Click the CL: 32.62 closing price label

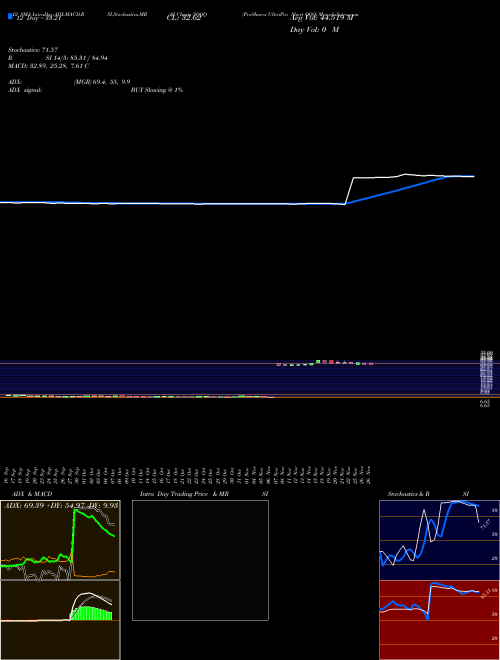point(185,19)
